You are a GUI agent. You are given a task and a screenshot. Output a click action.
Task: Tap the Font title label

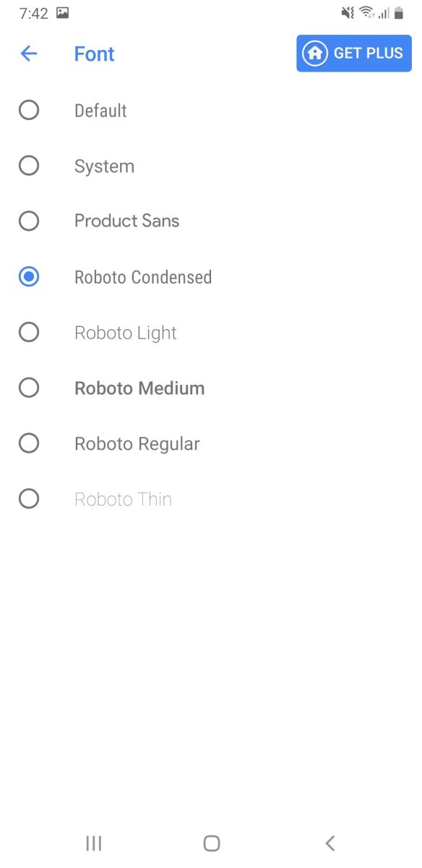[x=94, y=54]
